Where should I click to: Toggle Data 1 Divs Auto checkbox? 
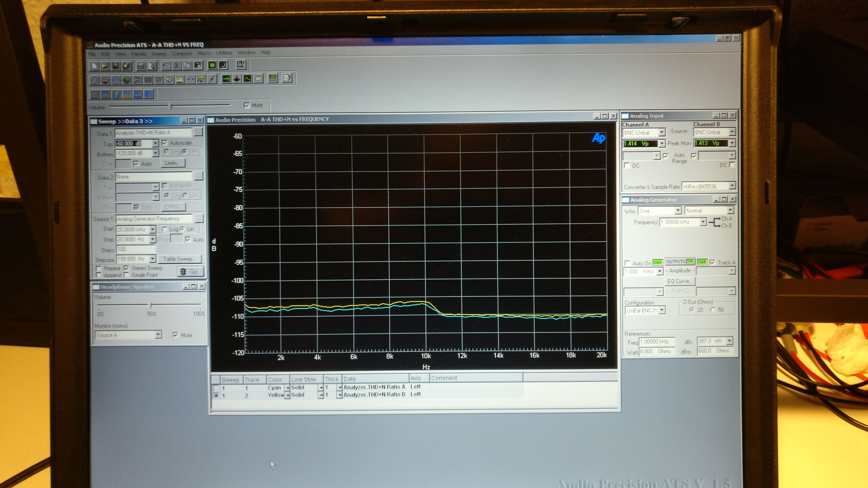click(x=136, y=164)
